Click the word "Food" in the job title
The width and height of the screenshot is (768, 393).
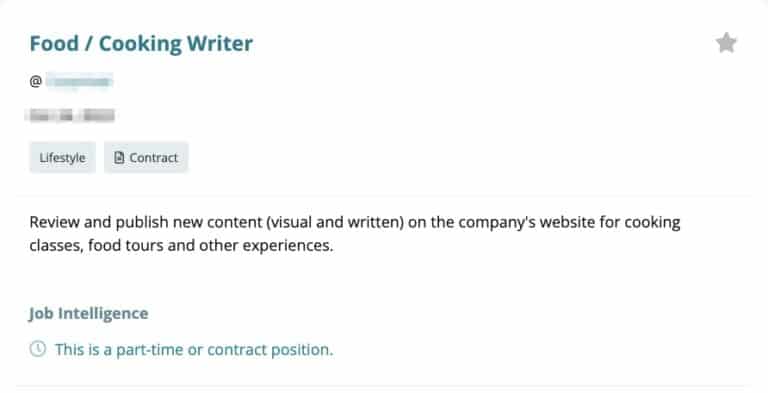point(54,43)
